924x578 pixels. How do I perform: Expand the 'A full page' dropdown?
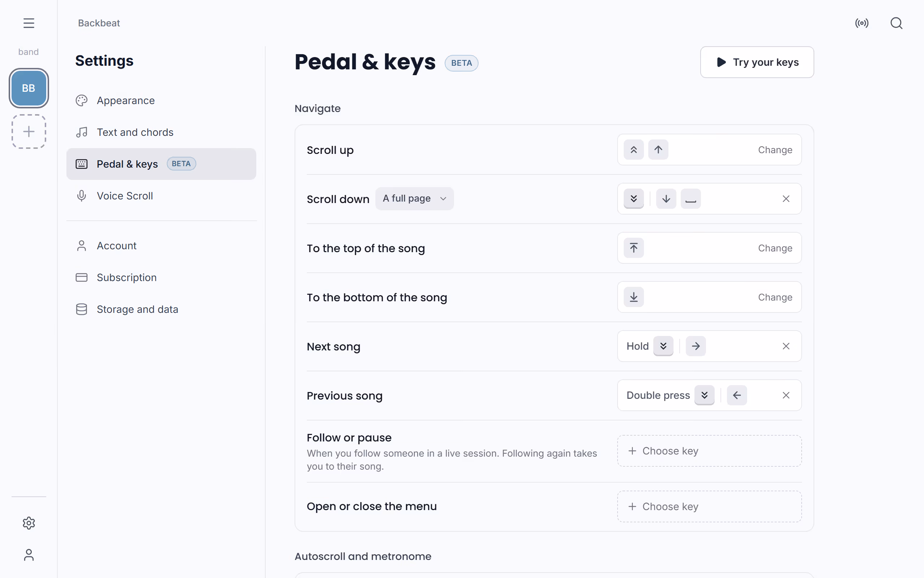[x=415, y=199]
